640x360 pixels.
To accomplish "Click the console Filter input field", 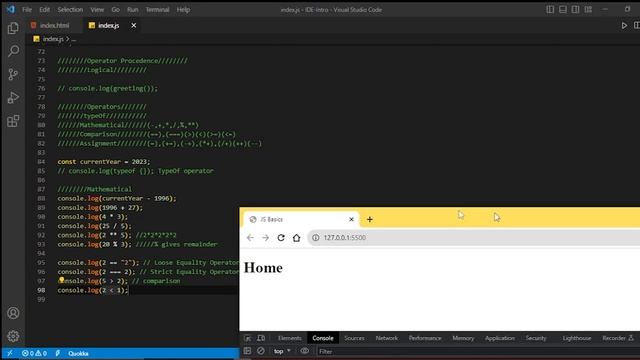I will point(478,351).
